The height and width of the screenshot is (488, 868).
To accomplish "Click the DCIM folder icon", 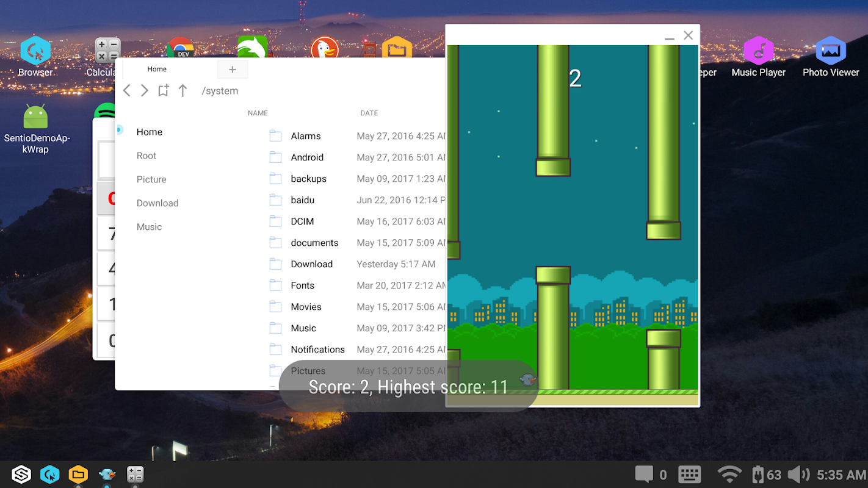I will [276, 221].
